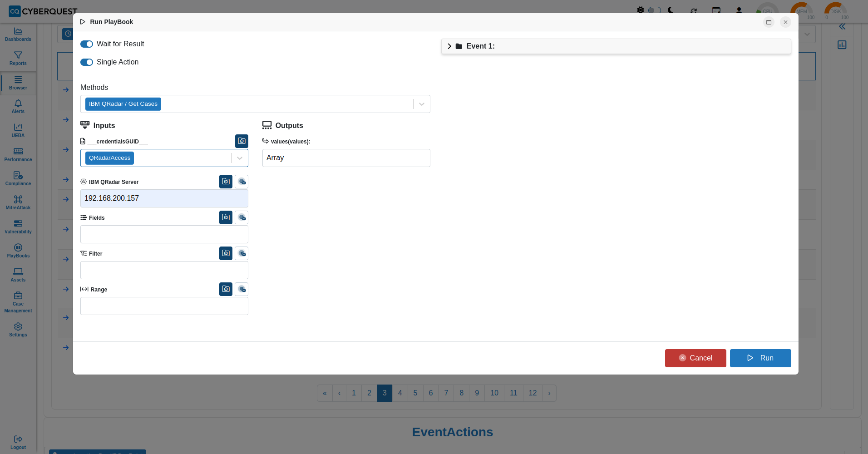Click the user profile icon in the header
This screenshot has height=454, width=868.
pos(739,10)
